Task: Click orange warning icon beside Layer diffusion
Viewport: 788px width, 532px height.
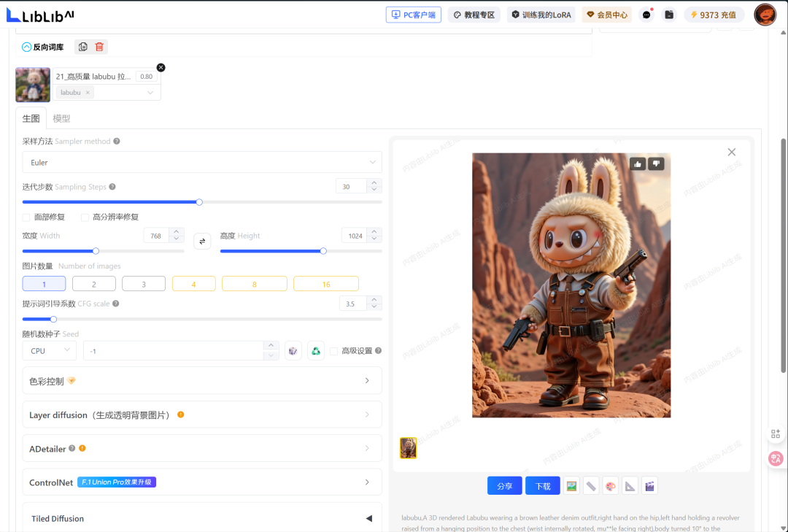Action: (180, 415)
